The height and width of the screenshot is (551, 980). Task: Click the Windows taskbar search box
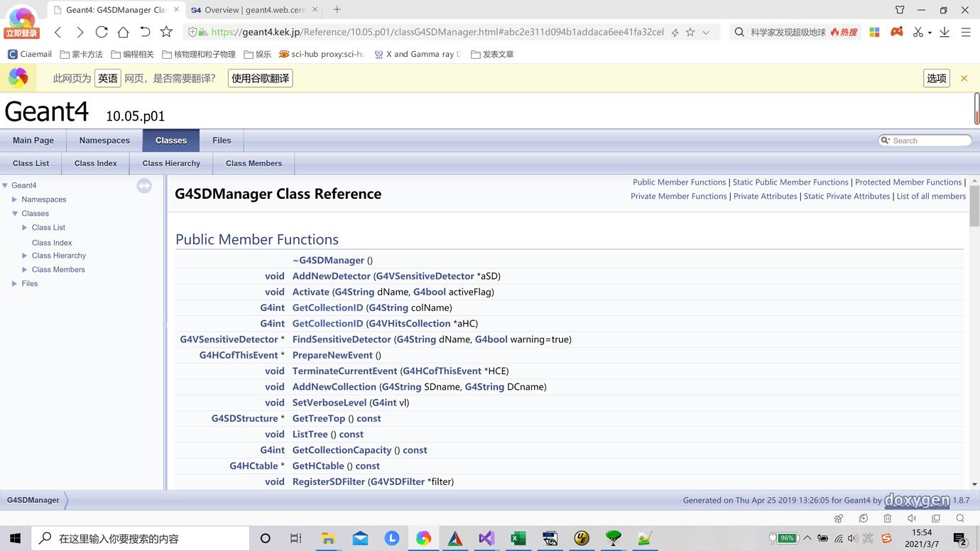pyautogui.click(x=141, y=538)
